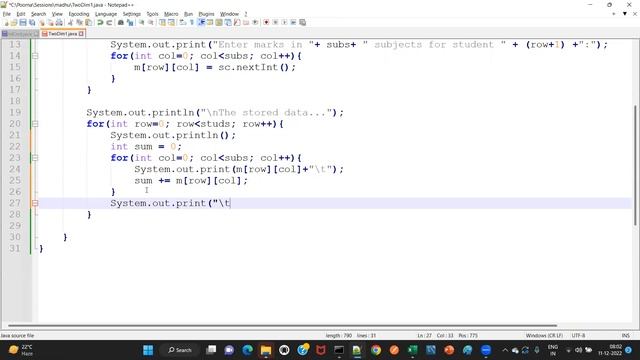Open the Run menu
The height and width of the screenshot is (360, 640).
(188, 14)
